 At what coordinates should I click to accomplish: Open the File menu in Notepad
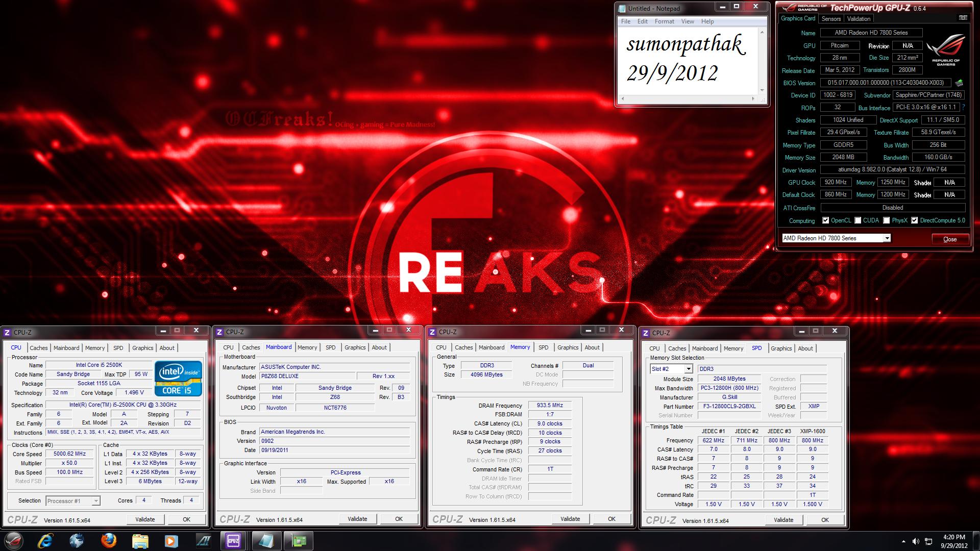pos(625,21)
